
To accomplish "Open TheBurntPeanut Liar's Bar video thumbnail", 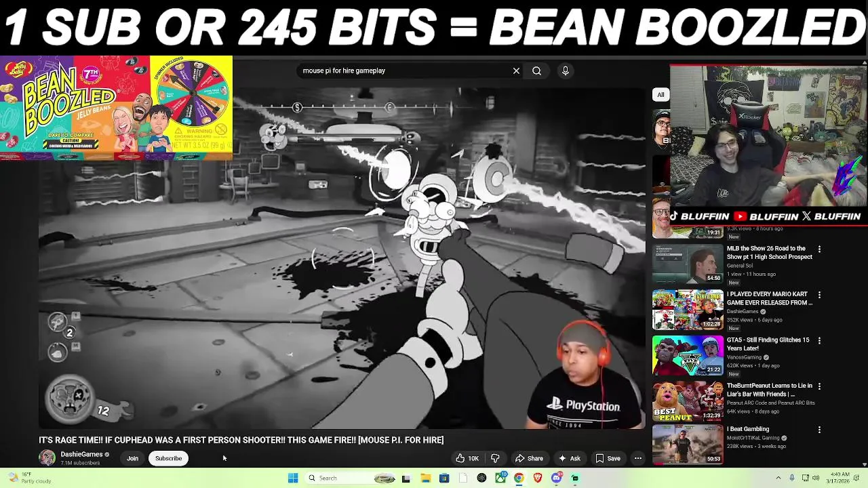I will [688, 401].
